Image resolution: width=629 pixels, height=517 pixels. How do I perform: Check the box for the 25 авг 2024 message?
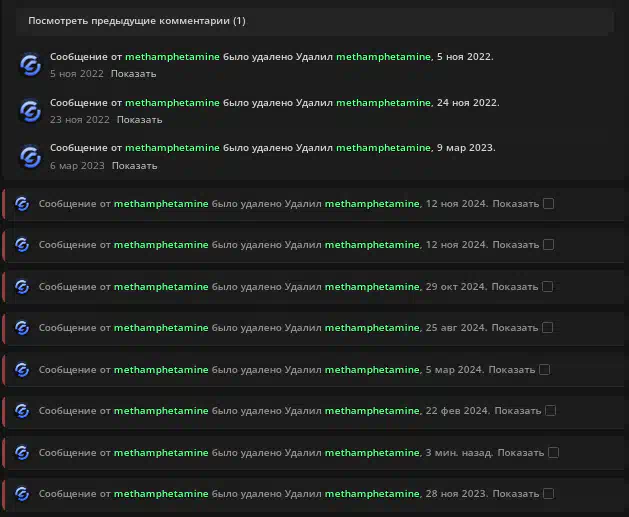548,328
